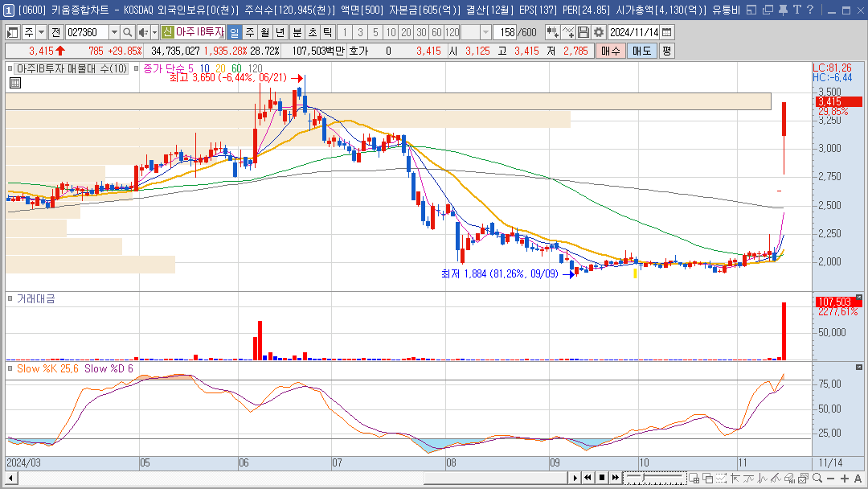
Task: Click the horizontal scrollbar left arrow
Action: pos(10,478)
